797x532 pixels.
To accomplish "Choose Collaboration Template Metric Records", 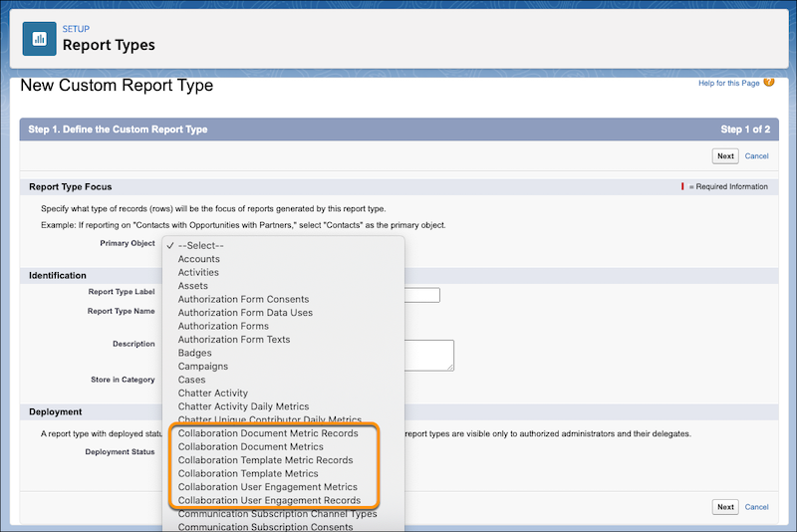I will (283, 460).
